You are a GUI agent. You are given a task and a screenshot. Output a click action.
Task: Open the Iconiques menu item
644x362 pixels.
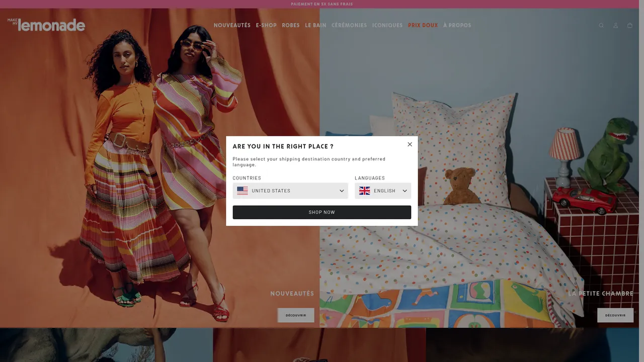pyautogui.click(x=387, y=25)
